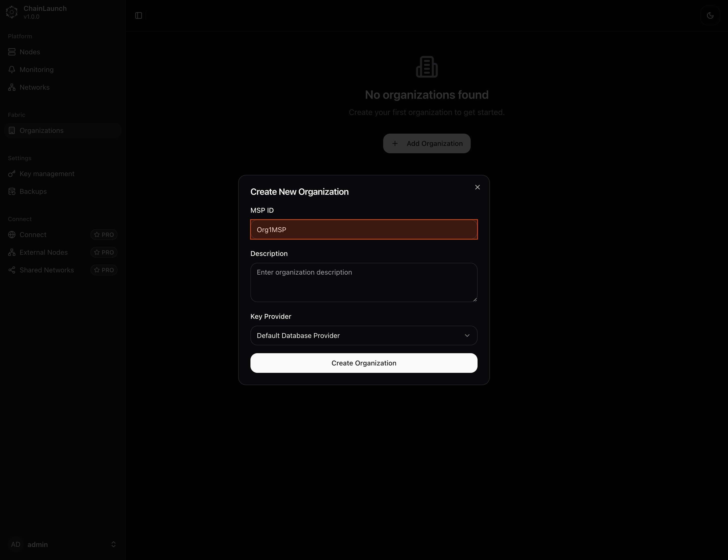Click the Monitoring bell icon
The width and height of the screenshot is (728, 560).
coord(12,70)
